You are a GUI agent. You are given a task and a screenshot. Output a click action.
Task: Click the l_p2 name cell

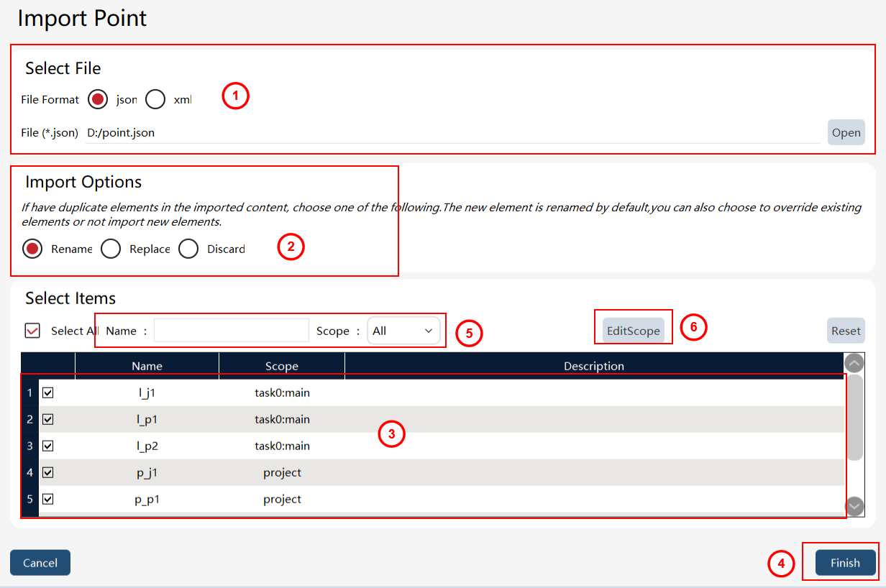(147, 446)
